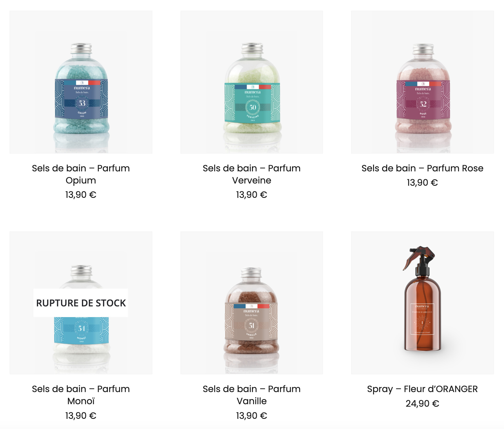Click the 'Sels de bain – Parfum Rose' title
The width and height of the screenshot is (504, 429).
(422, 168)
